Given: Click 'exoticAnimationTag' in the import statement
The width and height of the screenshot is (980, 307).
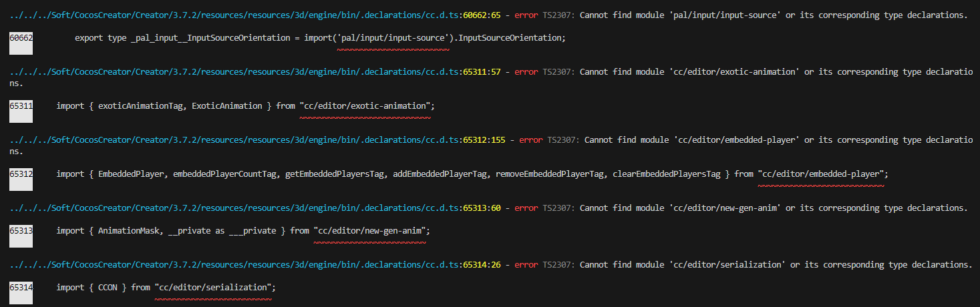Looking at the screenshot, I should pos(140,106).
